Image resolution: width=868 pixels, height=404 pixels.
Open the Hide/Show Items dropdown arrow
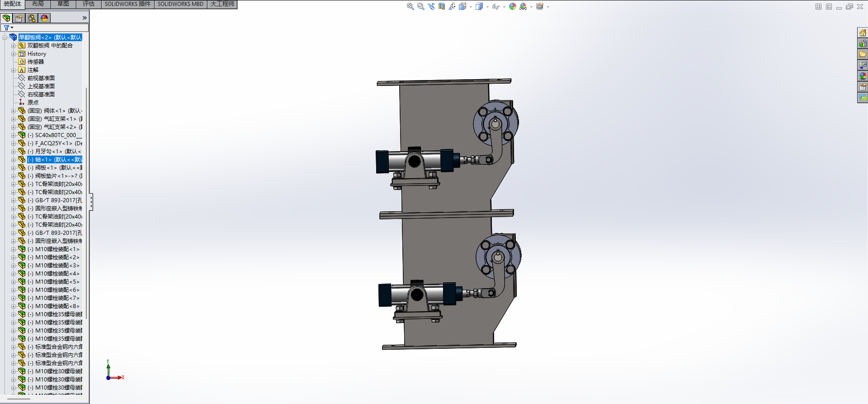click(504, 7)
